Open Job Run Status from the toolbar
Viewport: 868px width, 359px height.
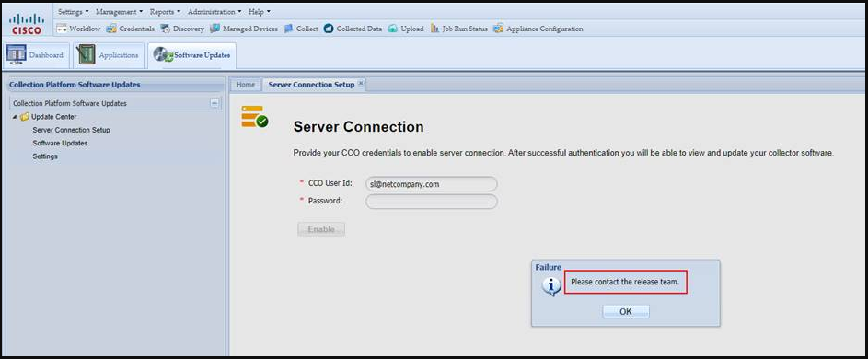pyautogui.click(x=459, y=29)
